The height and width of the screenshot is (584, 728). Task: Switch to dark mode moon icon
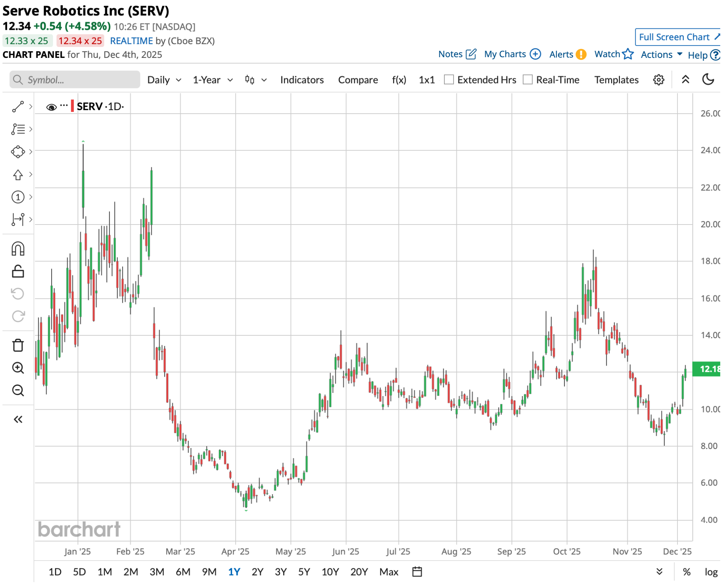click(708, 79)
